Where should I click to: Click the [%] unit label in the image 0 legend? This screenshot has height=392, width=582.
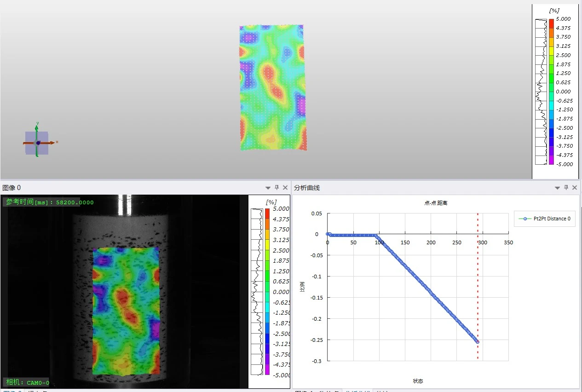pyautogui.click(x=271, y=202)
